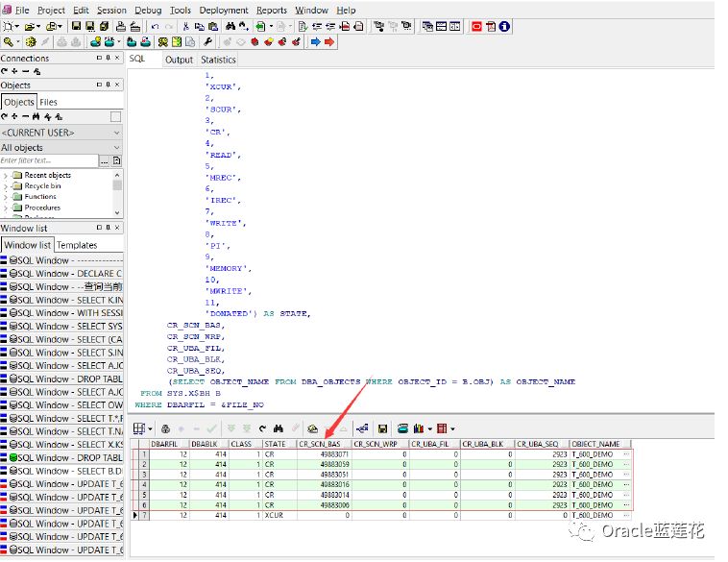Click the Commit blue arrow icon
This screenshot has width=728, height=562.
click(315, 42)
